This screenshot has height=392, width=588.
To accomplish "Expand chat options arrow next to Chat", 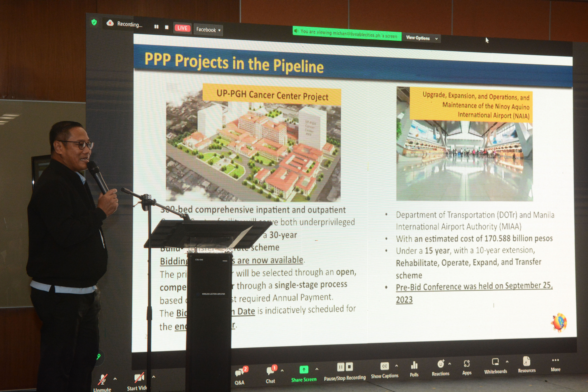I will click(x=282, y=371).
